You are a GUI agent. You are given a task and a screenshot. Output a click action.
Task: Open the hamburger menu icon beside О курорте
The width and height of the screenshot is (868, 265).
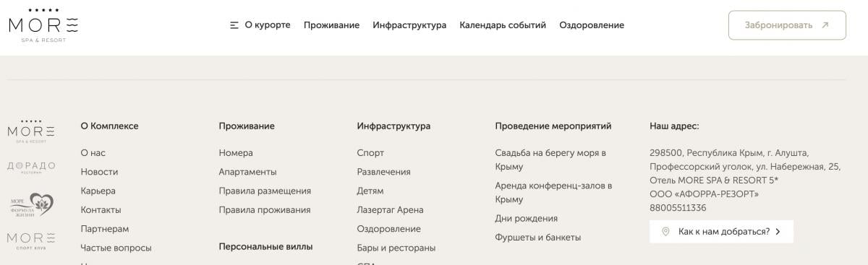click(x=234, y=25)
